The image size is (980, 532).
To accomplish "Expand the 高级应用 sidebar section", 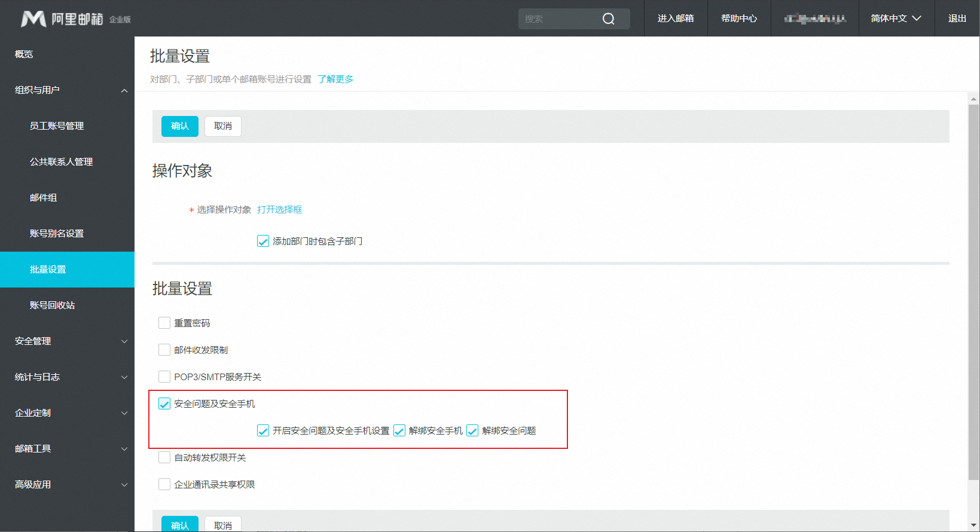I will [67, 485].
